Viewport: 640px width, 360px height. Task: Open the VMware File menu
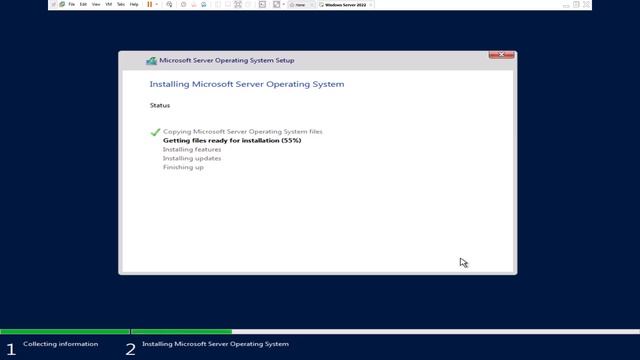point(71,4)
